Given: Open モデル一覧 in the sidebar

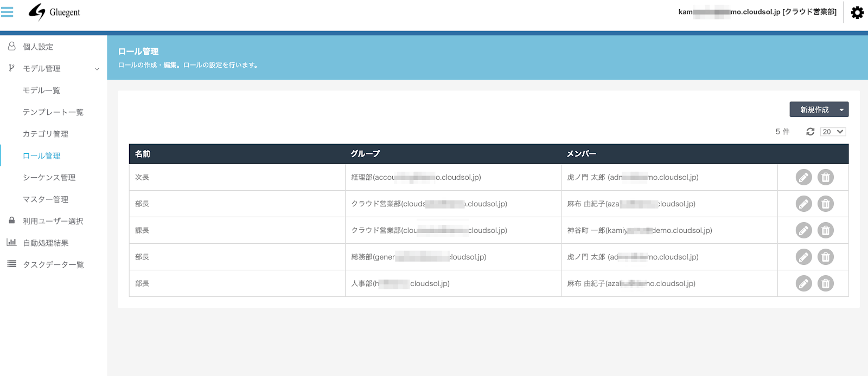Looking at the screenshot, I should [x=41, y=90].
